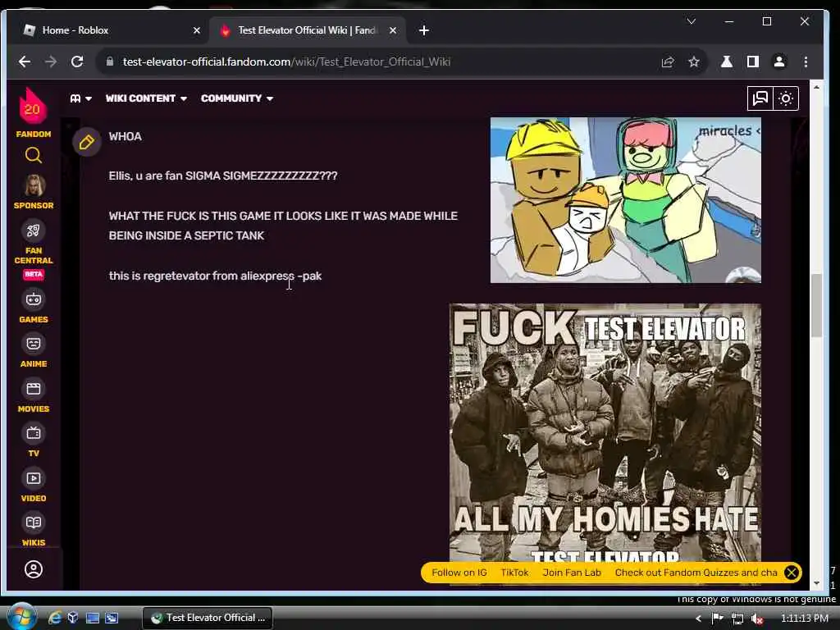
Task: Click the Follow on IG link
Action: [459, 572]
